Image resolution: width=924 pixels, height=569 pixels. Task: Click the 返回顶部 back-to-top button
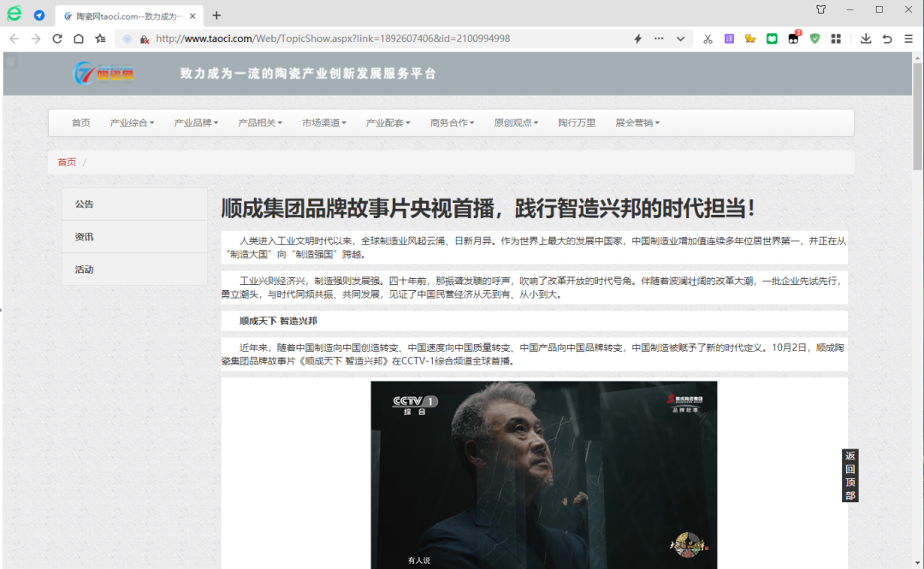click(850, 475)
